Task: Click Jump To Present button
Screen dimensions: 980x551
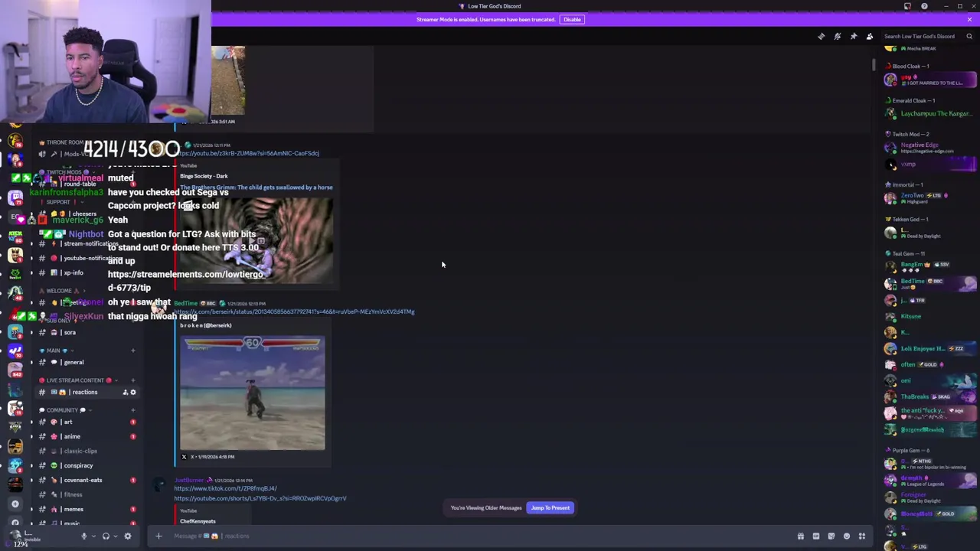Action: coord(550,507)
